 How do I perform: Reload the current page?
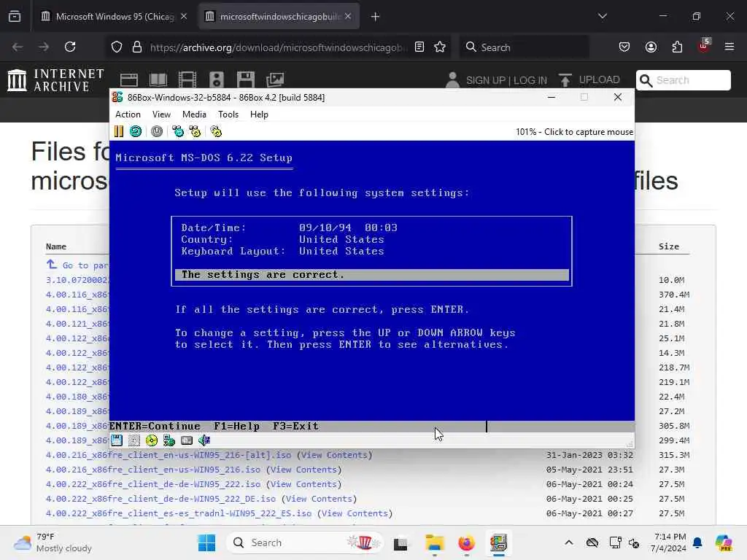point(70,47)
